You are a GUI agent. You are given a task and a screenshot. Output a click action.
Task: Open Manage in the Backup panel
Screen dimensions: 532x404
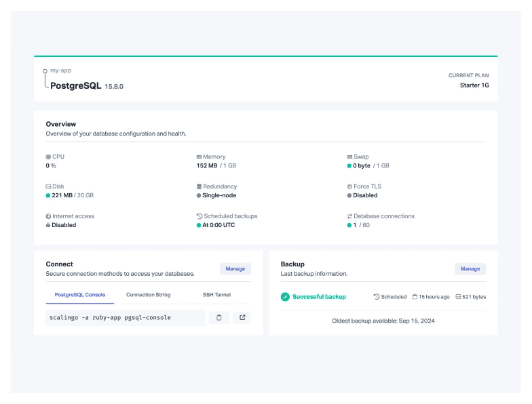tap(470, 268)
